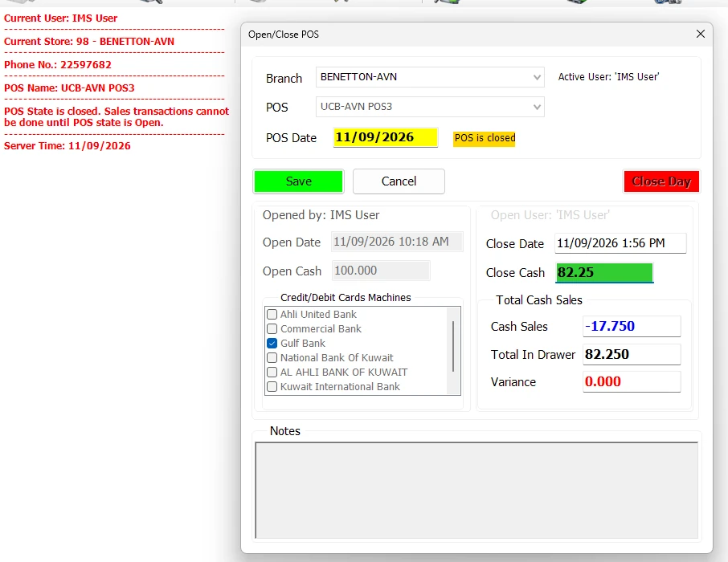Close the Open/Close POS dialog
This screenshot has width=728, height=562.
pyautogui.click(x=700, y=34)
